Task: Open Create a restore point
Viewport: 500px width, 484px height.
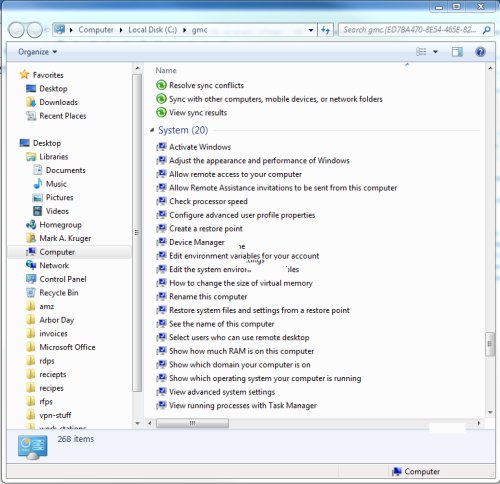Action: 206,229
